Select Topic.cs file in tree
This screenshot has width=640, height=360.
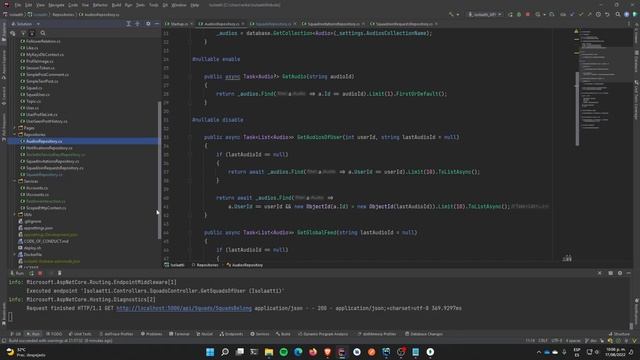33,101
